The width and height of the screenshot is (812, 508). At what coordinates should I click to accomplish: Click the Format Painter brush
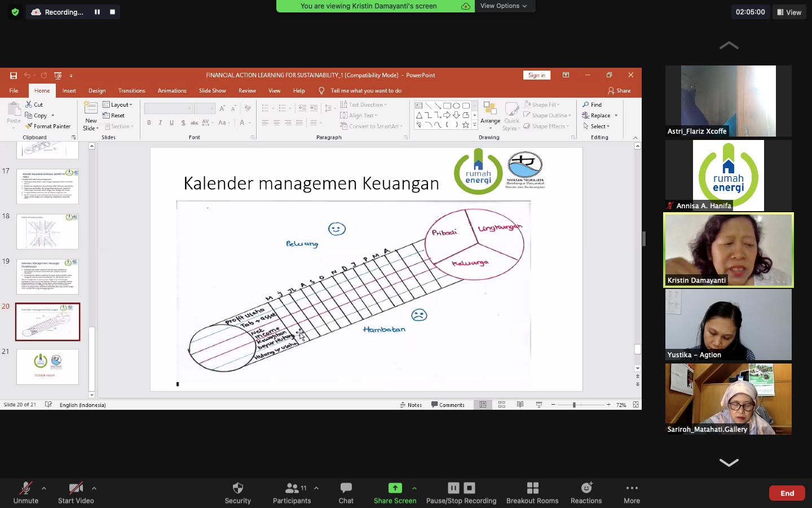click(x=48, y=126)
